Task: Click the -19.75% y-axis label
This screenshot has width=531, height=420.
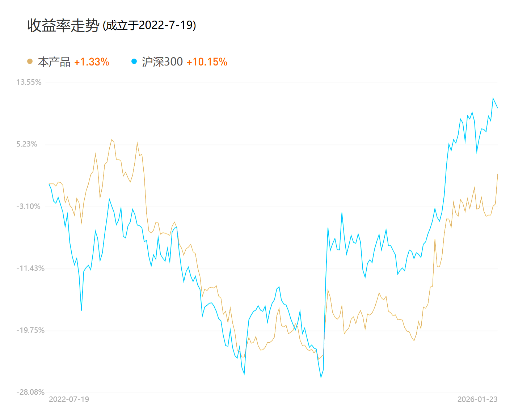Action: 30,330
